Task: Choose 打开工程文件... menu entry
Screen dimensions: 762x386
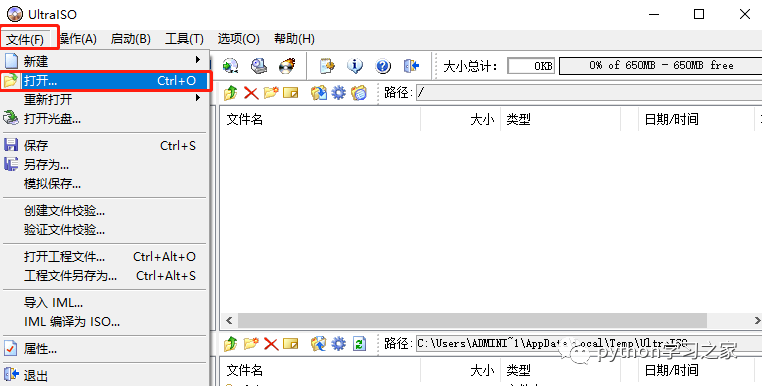Action: tap(104, 257)
